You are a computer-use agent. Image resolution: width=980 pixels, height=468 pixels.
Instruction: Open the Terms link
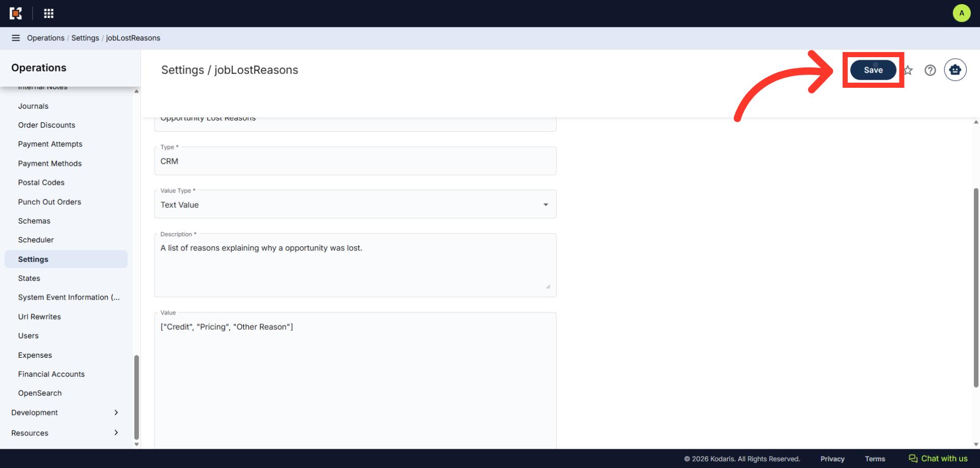pyautogui.click(x=875, y=459)
